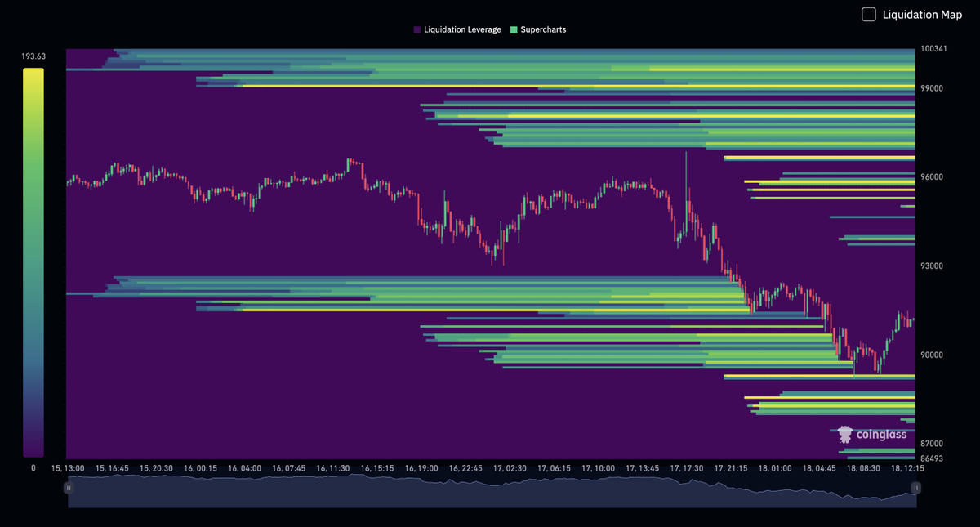
Task: Expand the top value 193.63 on the color scale
Action: point(33,56)
